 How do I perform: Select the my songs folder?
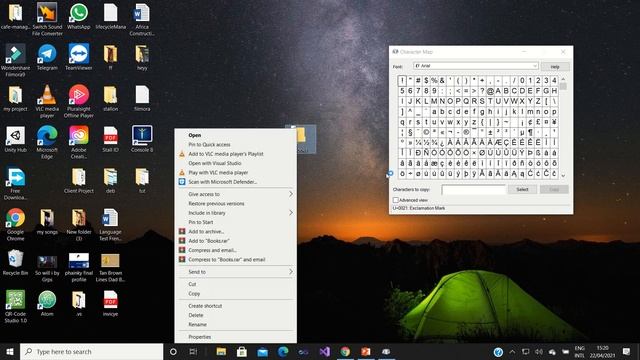click(47, 221)
